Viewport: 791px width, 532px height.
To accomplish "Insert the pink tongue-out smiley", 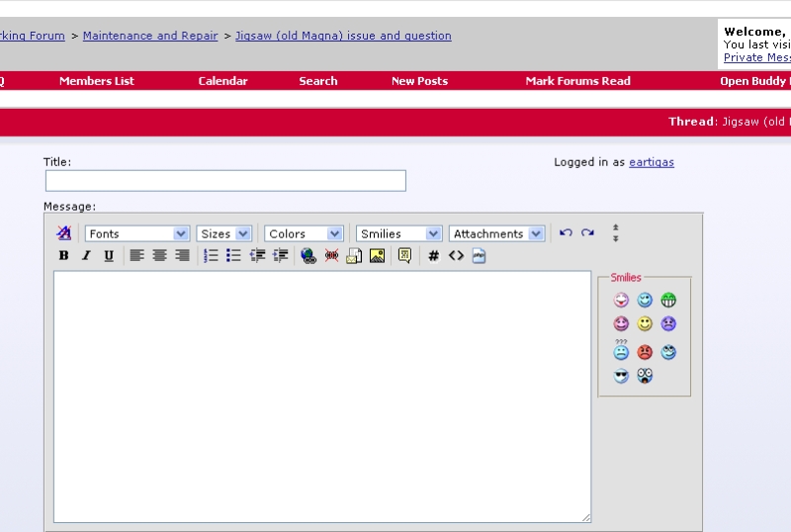I will click(x=621, y=300).
